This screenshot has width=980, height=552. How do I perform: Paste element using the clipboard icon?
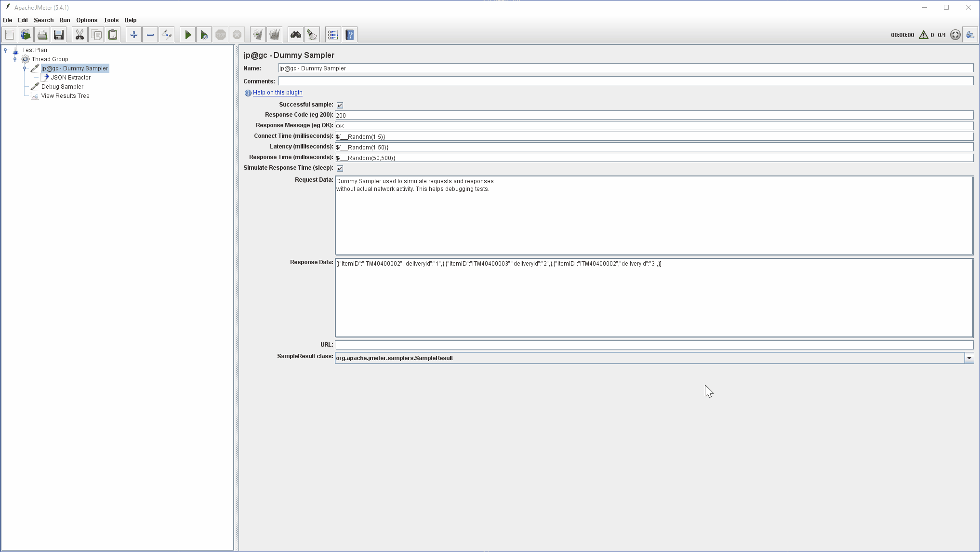click(x=112, y=34)
